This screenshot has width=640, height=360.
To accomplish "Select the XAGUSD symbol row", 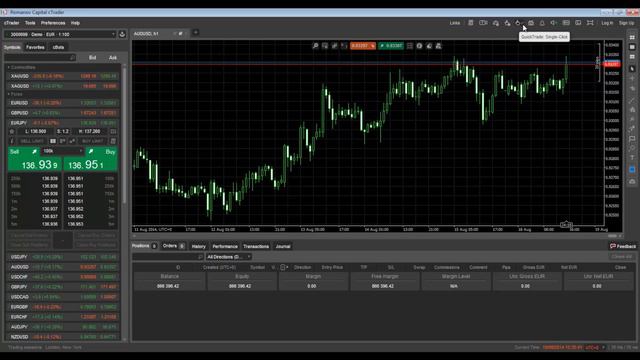I will pos(63,86).
